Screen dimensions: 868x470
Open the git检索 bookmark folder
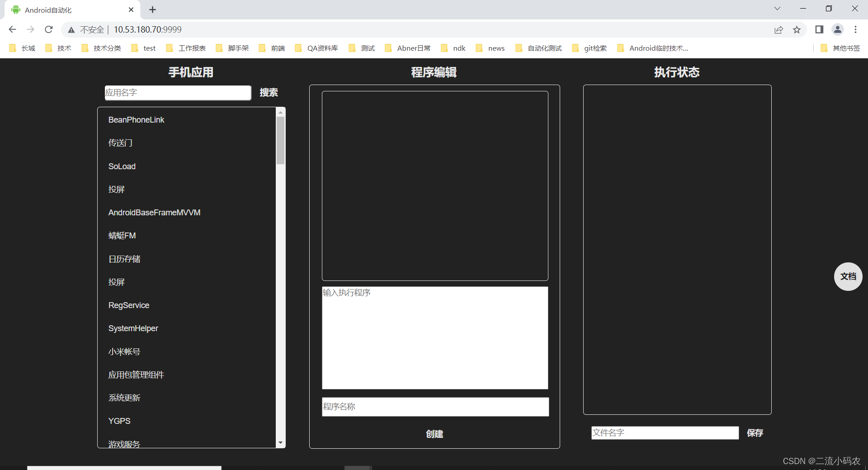pos(589,48)
